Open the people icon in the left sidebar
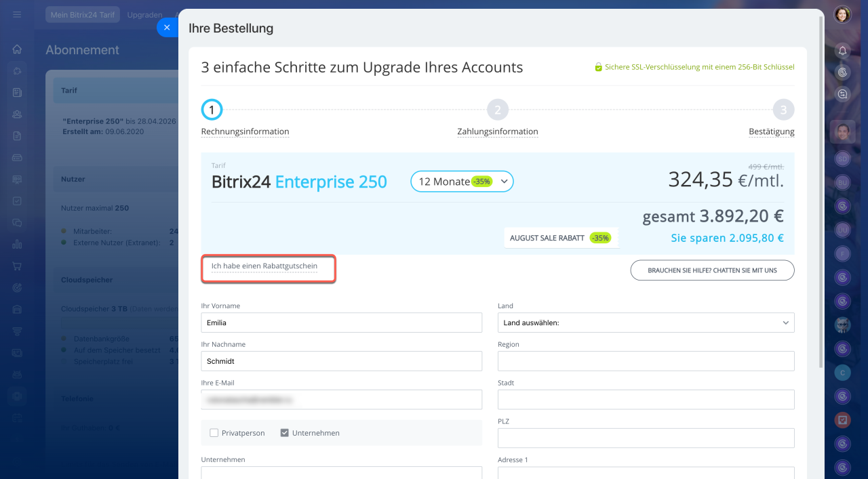 (17, 114)
